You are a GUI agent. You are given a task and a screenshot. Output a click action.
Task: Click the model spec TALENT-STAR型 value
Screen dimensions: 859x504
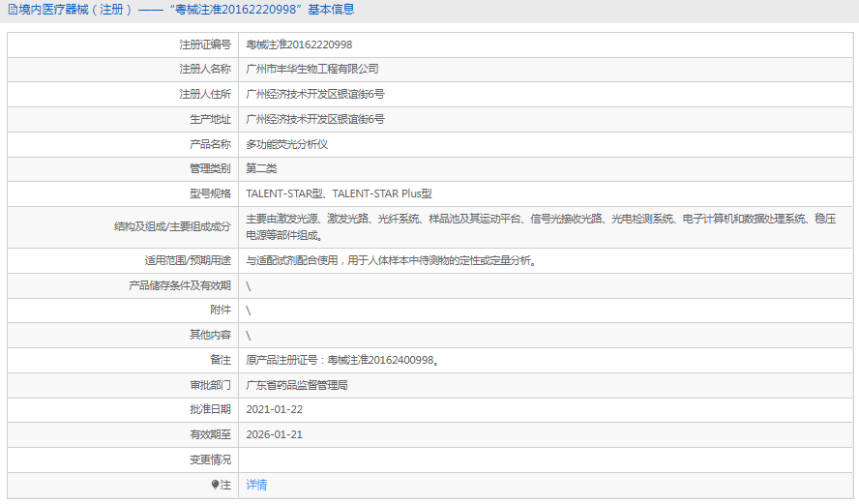point(340,193)
